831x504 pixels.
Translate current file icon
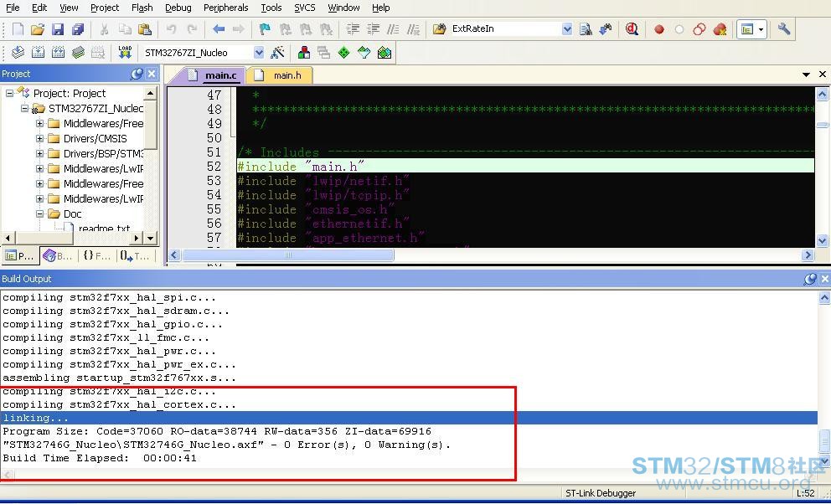(18, 53)
